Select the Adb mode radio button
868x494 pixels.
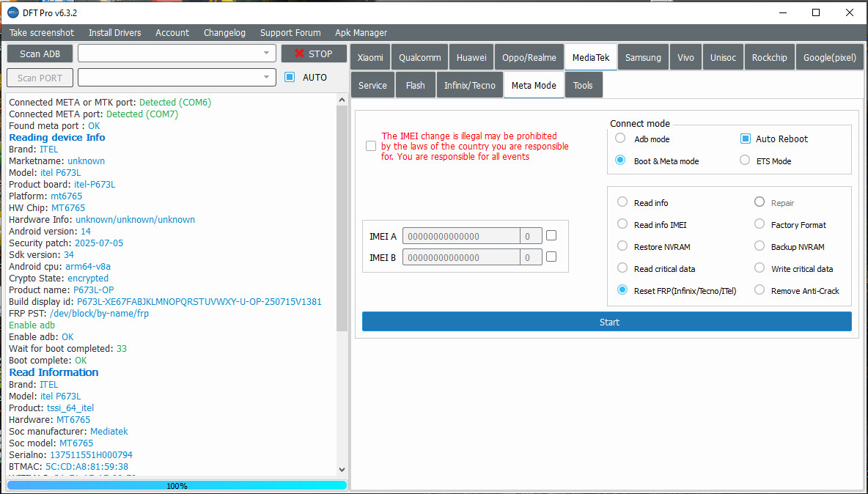tap(621, 139)
